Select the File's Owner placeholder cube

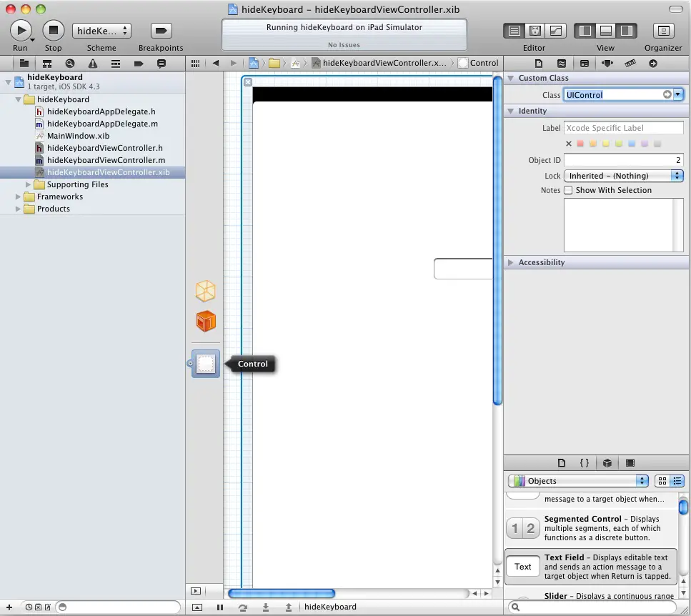tap(206, 291)
